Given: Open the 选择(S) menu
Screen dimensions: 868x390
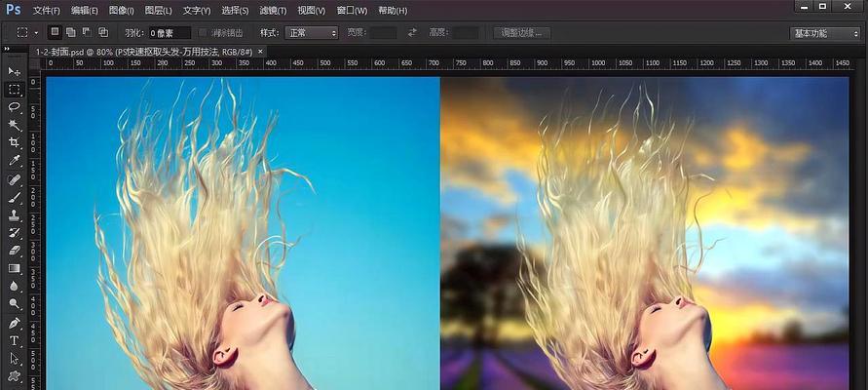Looking at the screenshot, I should 235,11.
